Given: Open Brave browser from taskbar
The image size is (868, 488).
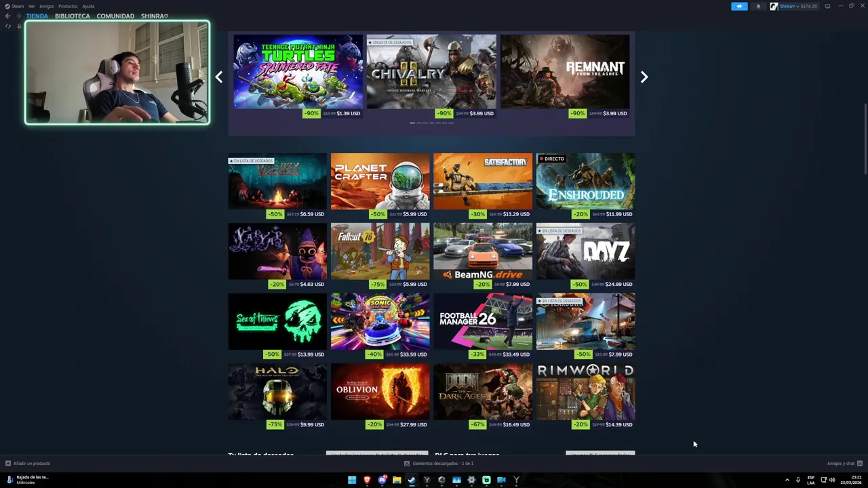Looking at the screenshot, I should coord(367,480).
